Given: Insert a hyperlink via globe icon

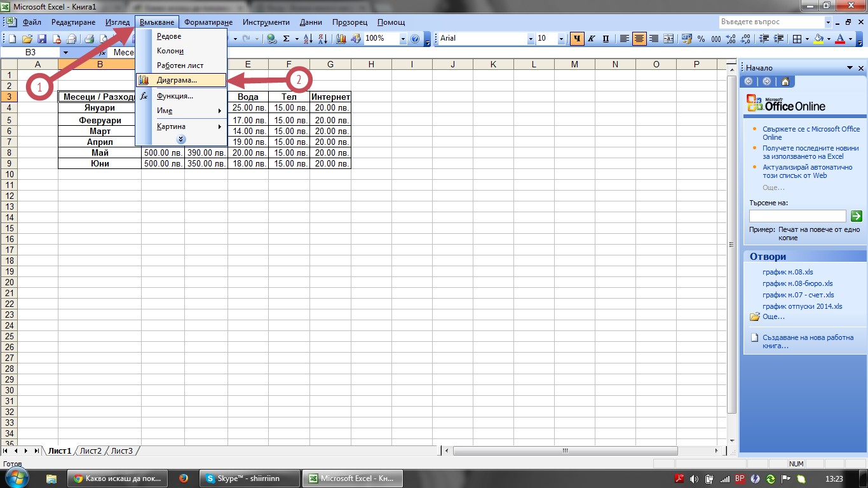Looking at the screenshot, I should point(271,39).
